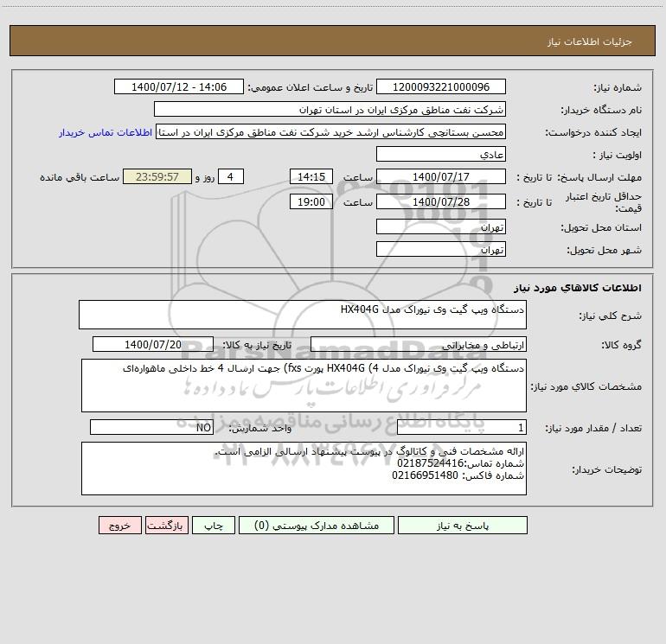Click the label 'نام دستگاه خریدار:'

click(601, 110)
